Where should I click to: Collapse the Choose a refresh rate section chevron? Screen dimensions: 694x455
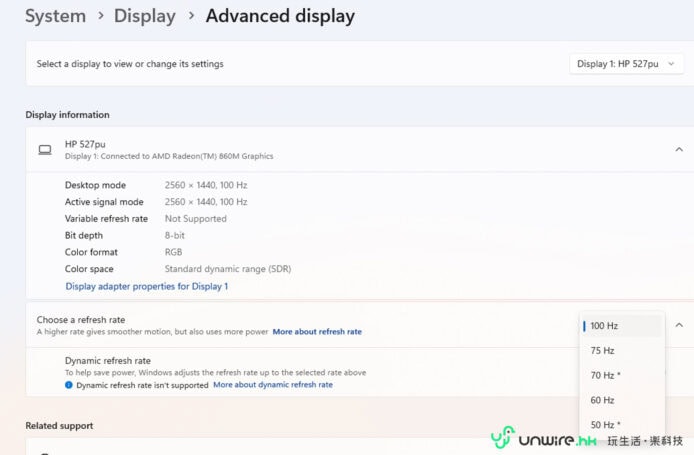(679, 325)
